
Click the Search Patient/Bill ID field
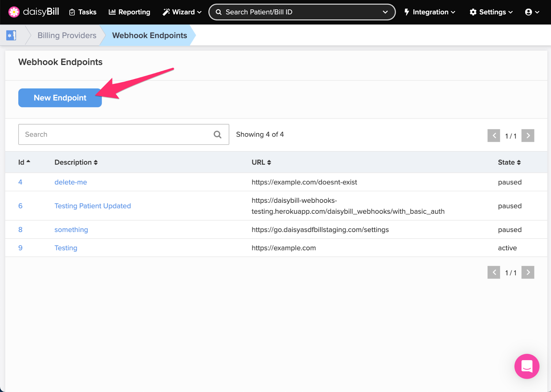point(302,12)
